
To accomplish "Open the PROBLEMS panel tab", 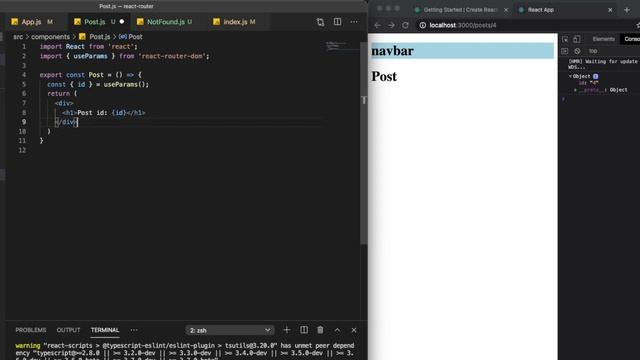I will (31, 330).
